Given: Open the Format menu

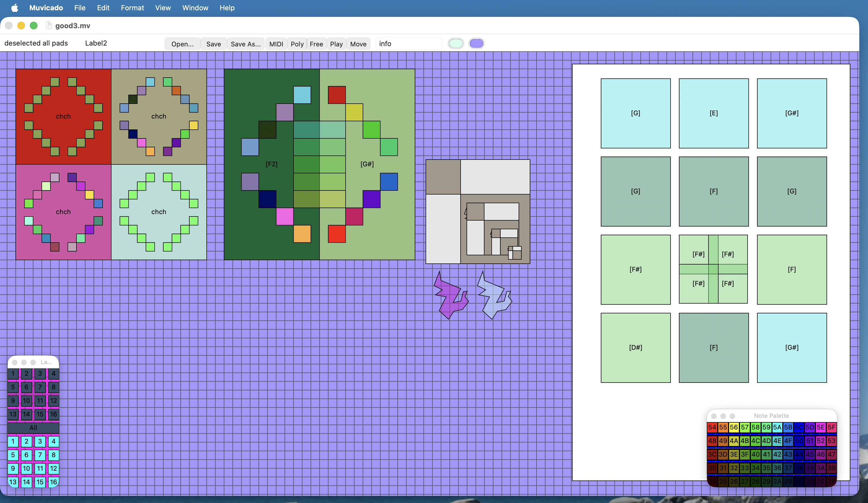Looking at the screenshot, I should [132, 8].
